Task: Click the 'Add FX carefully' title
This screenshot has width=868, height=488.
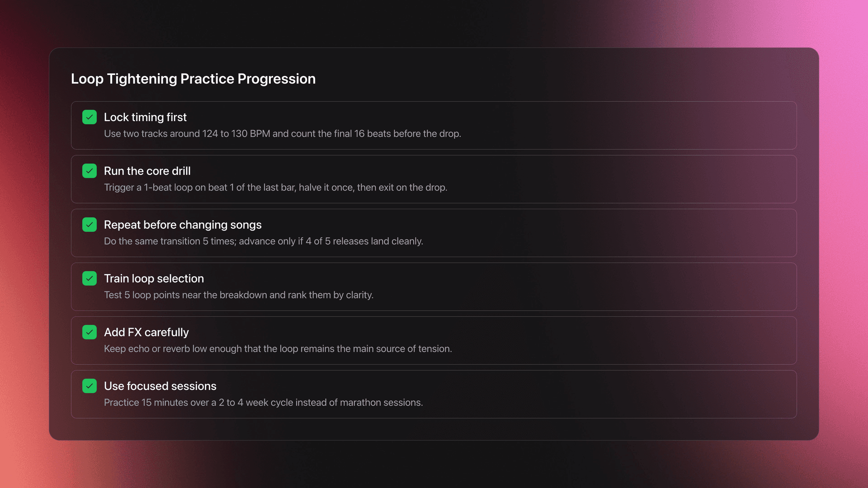Action: [146, 333]
